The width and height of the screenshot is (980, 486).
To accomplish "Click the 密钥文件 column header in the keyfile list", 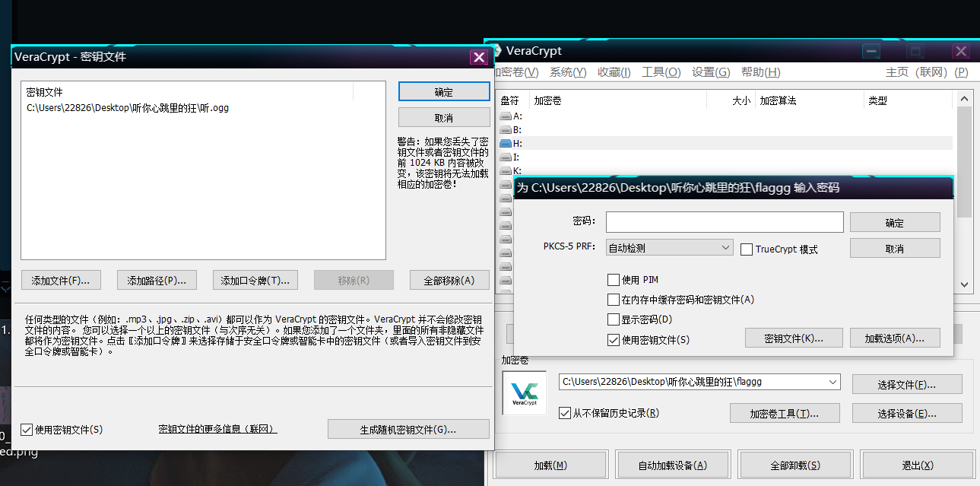I will point(189,92).
